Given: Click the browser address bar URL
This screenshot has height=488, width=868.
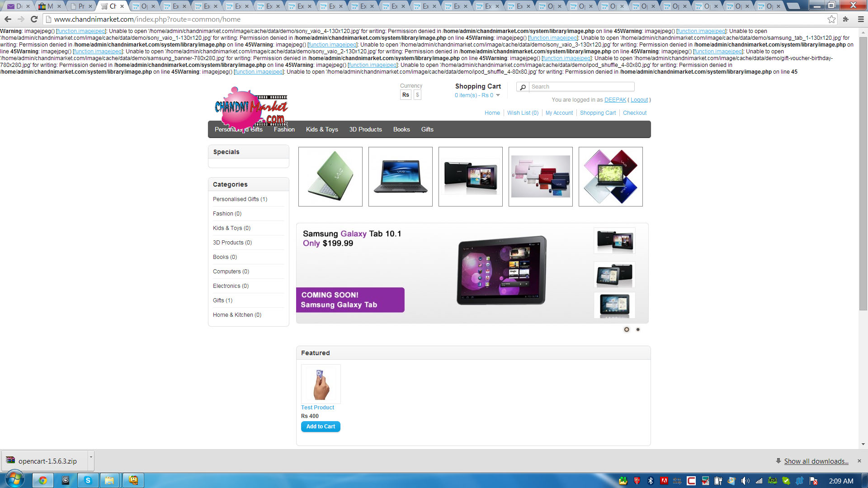Looking at the screenshot, I should click(147, 19).
